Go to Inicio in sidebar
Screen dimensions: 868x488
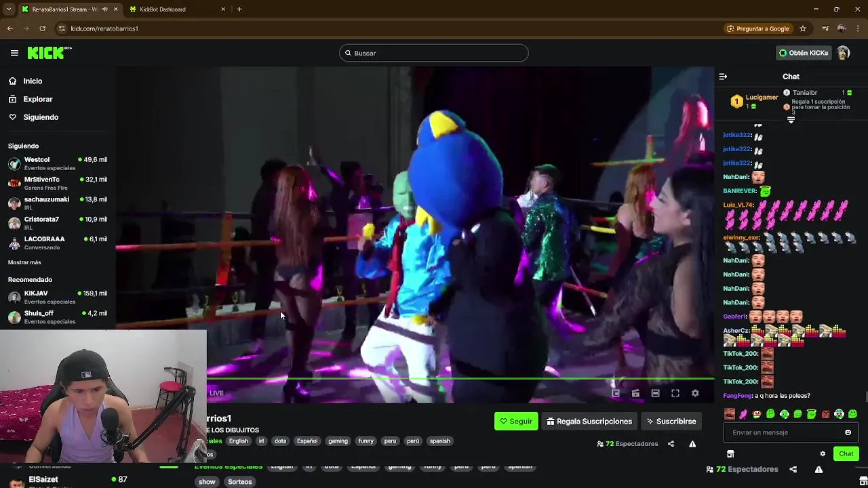[x=33, y=81]
